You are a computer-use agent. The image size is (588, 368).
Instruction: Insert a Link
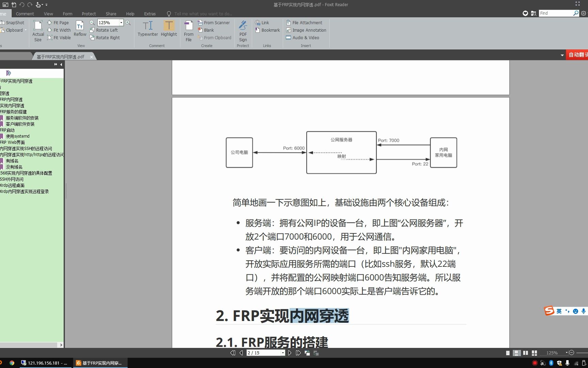(x=262, y=22)
